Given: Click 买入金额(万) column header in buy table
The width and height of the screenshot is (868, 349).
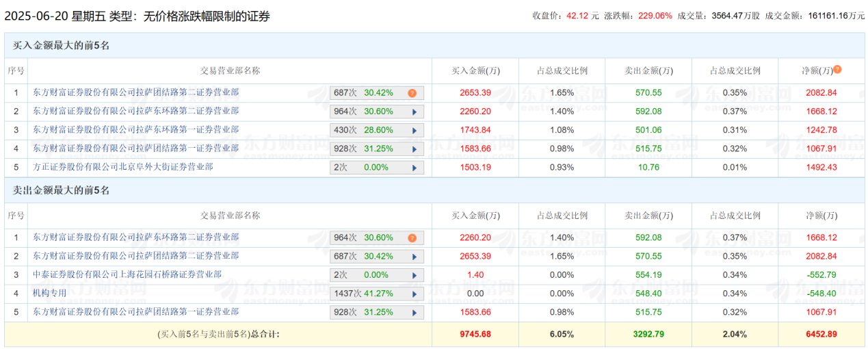Looking at the screenshot, I should pyautogui.click(x=476, y=70).
